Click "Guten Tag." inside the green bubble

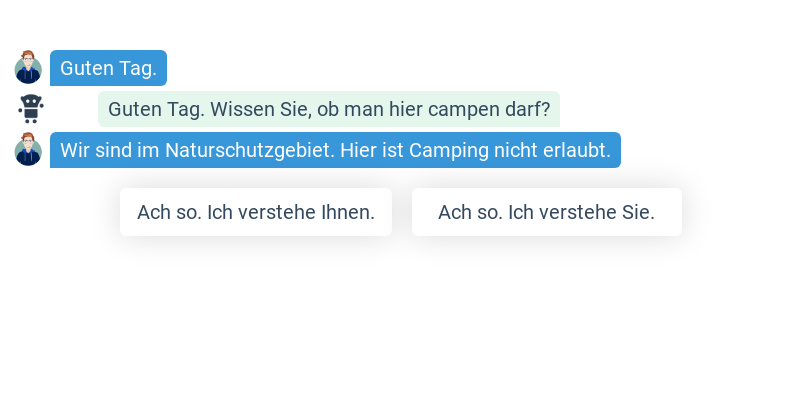(x=156, y=109)
